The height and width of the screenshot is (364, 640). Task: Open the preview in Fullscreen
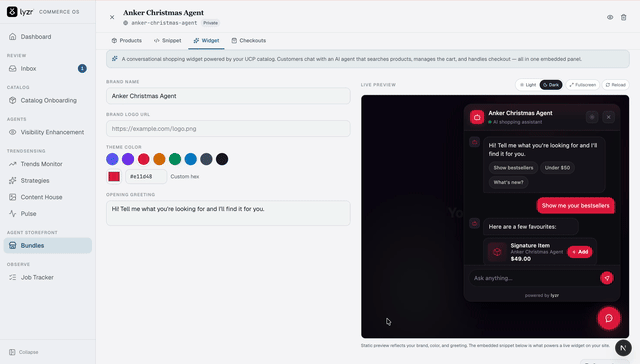point(582,85)
